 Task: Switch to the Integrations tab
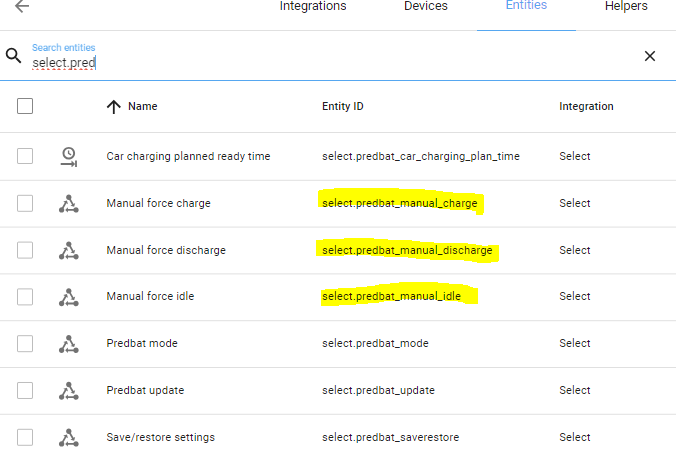point(313,6)
